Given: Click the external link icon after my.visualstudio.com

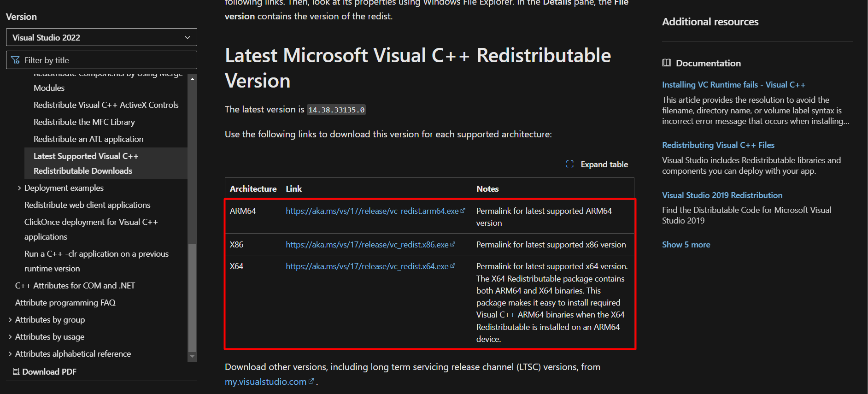Looking at the screenshot, I should 311,381.
